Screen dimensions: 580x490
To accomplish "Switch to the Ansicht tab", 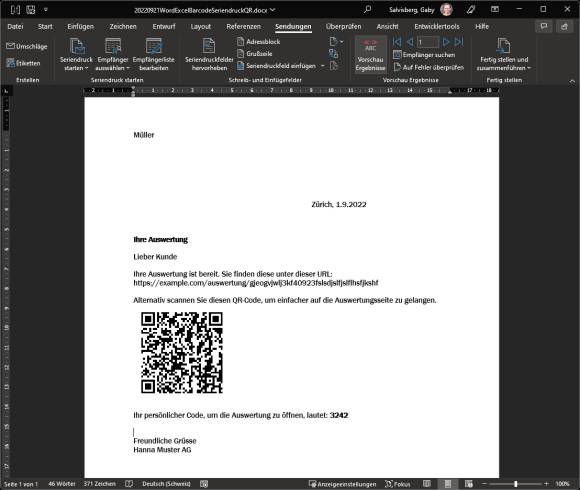I will point(387,26).
